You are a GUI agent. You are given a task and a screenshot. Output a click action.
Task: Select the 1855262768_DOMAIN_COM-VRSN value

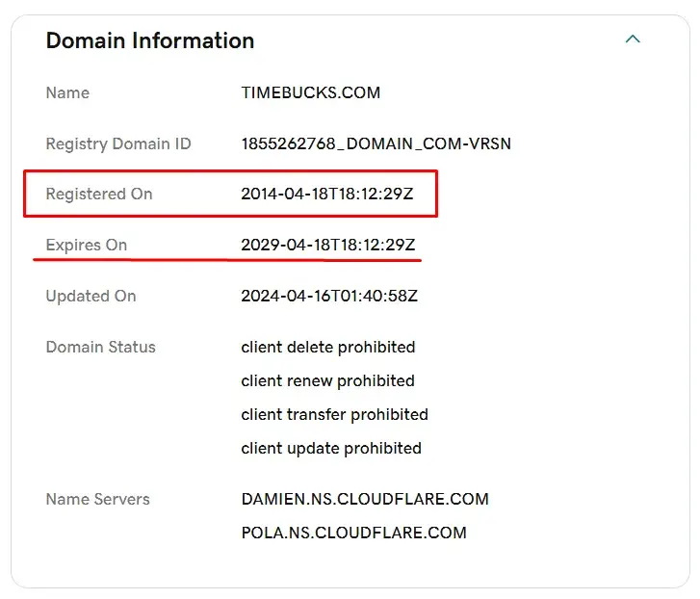click(x=376, y=143)
